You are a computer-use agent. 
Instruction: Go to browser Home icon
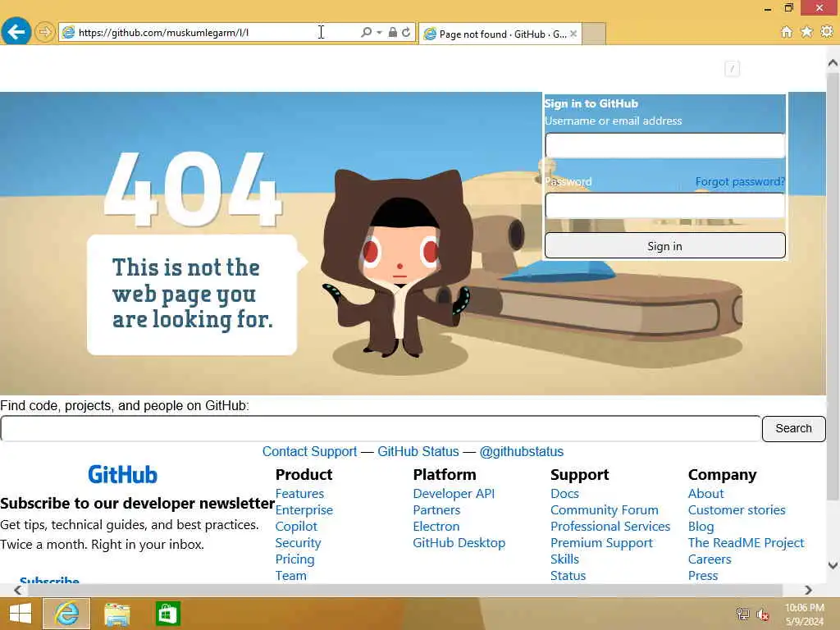click(786, 32)
